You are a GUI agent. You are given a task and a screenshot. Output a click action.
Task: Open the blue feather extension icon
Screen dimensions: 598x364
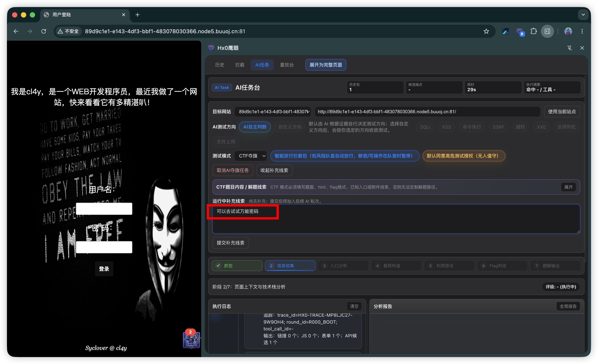click(505, 31)
